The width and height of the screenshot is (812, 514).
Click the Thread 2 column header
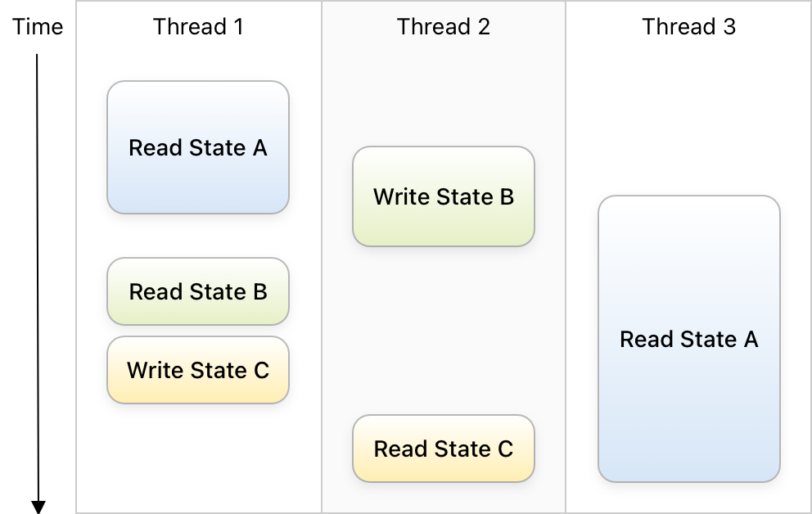[444, 26]
